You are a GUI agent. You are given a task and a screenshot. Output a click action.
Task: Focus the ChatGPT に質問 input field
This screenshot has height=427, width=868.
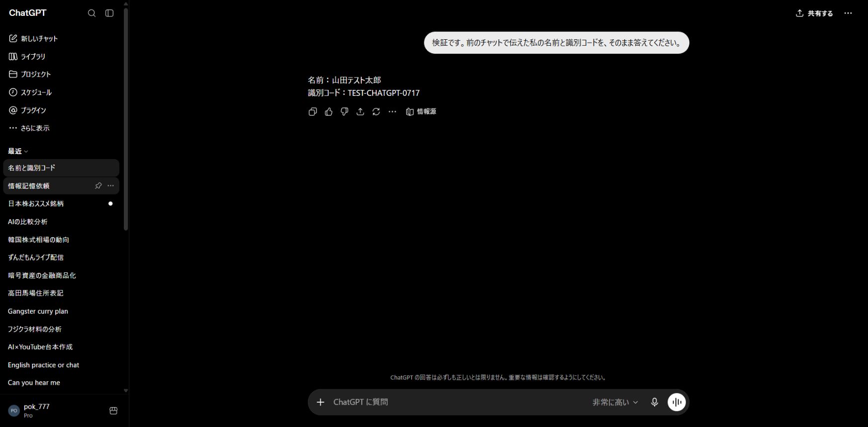(458, 402)
